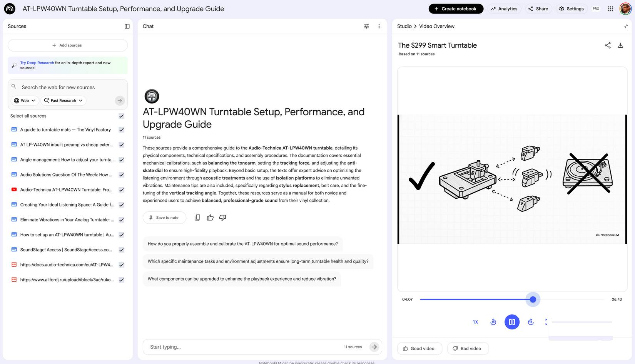Uncheck A guide to turntable mats source
This screenshot has height=364, width=635.
click(121, 130)
